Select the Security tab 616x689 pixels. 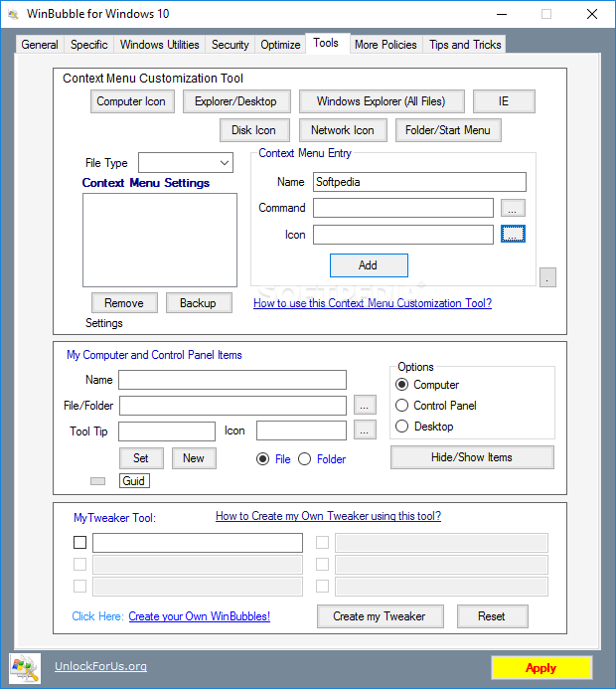pos(231,45)
